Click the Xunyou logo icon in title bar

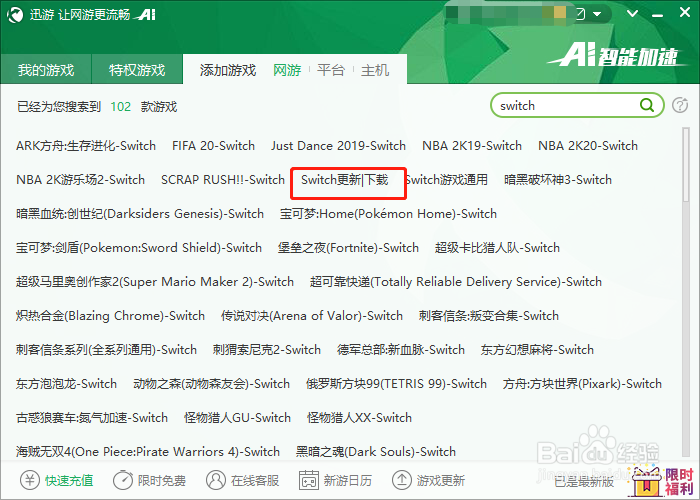point(14,15)
